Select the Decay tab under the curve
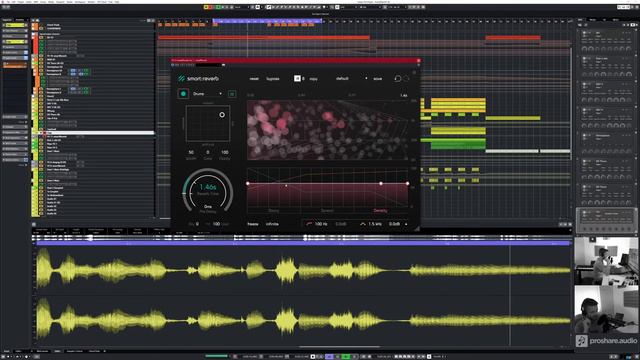This screenshot has height=360, width=640. [273, 211]
